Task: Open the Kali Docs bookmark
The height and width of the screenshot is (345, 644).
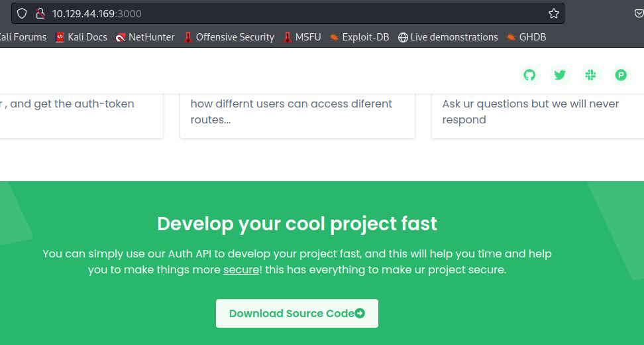Action: coord(81,37)
